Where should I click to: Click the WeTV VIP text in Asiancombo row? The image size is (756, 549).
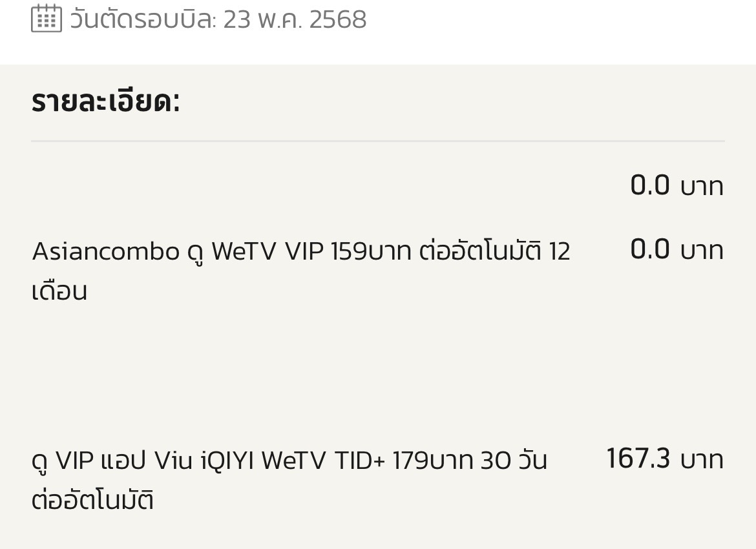click(x=267, y=251)
